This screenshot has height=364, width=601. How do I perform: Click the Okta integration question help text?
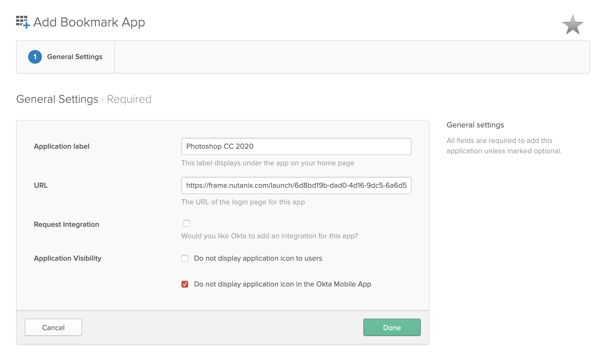pyautogui.click(x=270, y=236)
